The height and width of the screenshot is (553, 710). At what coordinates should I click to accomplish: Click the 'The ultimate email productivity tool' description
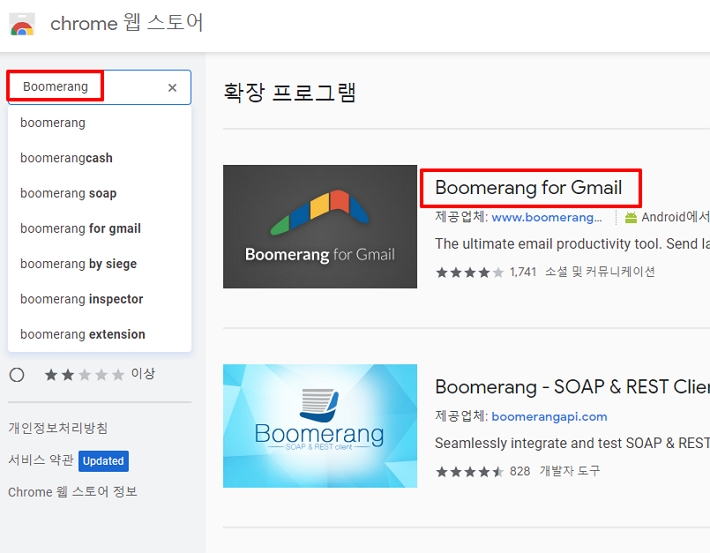tap(572, 244)
